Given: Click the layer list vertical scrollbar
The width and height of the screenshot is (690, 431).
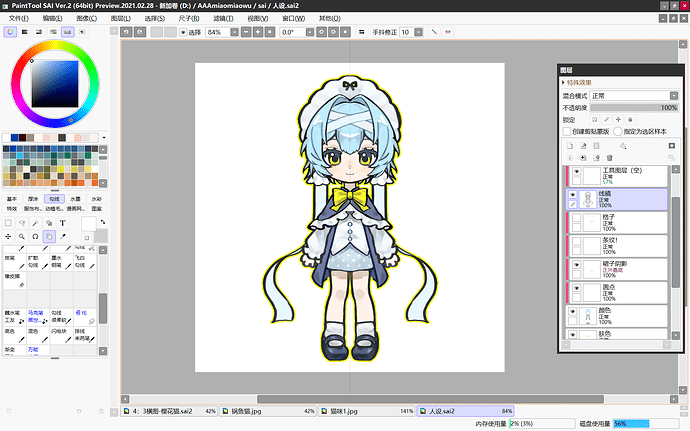Looking at the screenshot, I should coord(676,242).
